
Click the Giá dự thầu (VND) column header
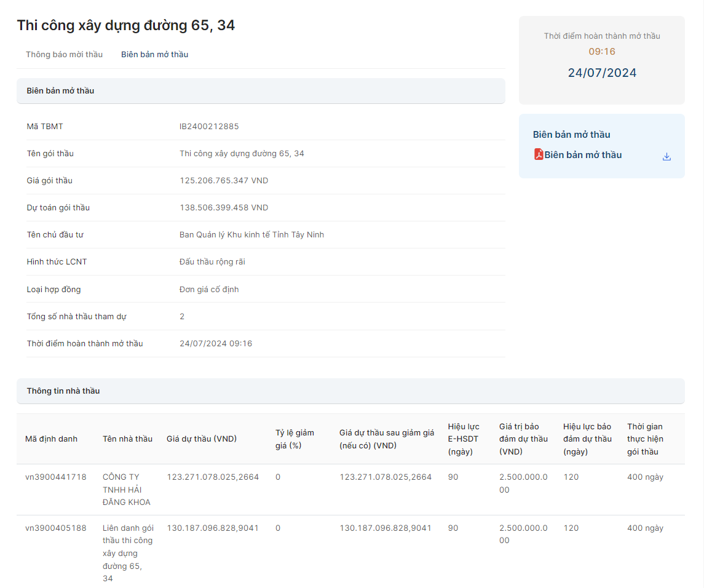202,439
